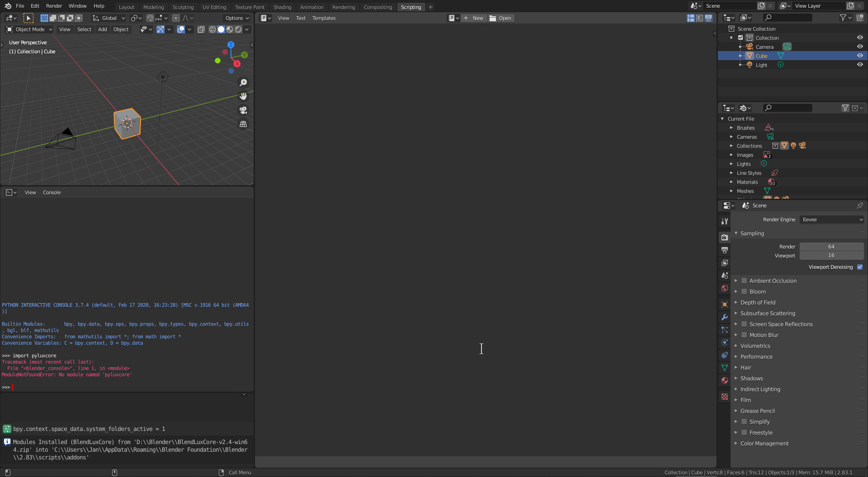Open the Modifier properties wrench icon
The width and height of the screenshot is (868, 477).
(725, 317)
